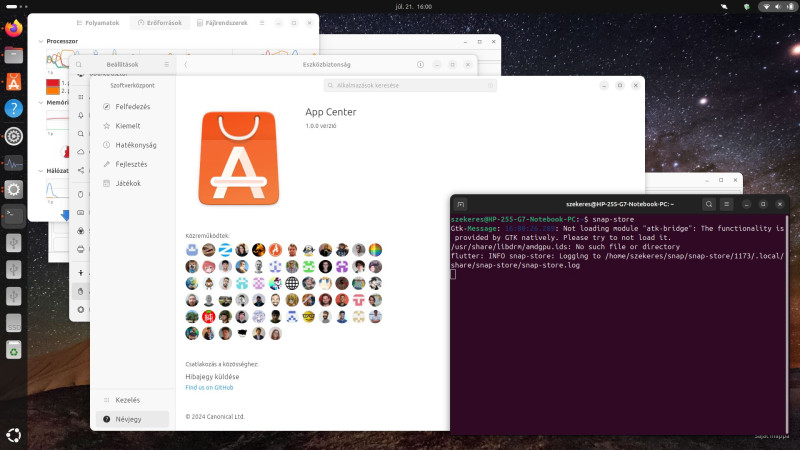
Task: Select Névjegy in App Center sidebar
Action: (x=132, y=419)
